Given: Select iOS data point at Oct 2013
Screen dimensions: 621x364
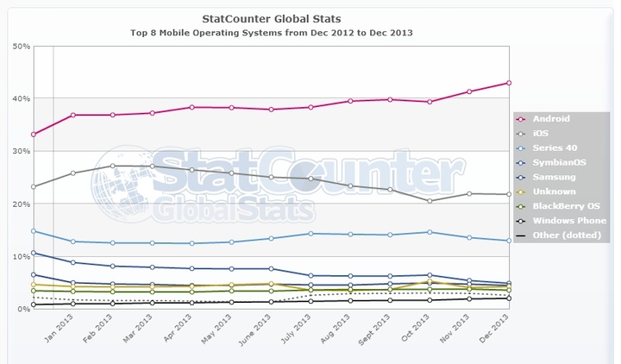Looking at the screenshot, I should pos(430,201).
